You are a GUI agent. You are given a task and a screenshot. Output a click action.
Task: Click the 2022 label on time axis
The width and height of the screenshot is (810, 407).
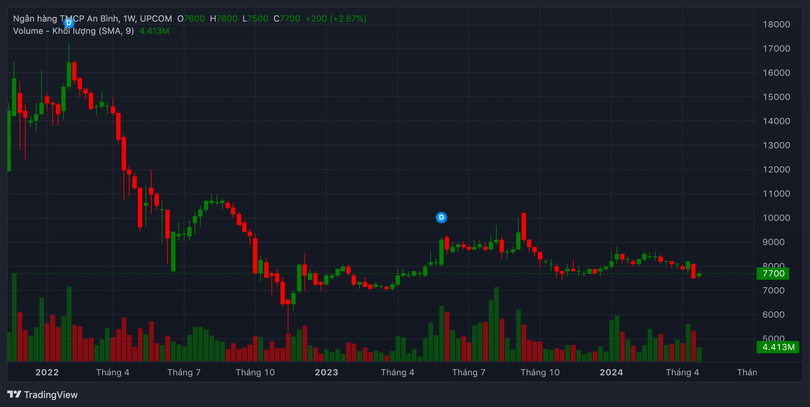47,372
